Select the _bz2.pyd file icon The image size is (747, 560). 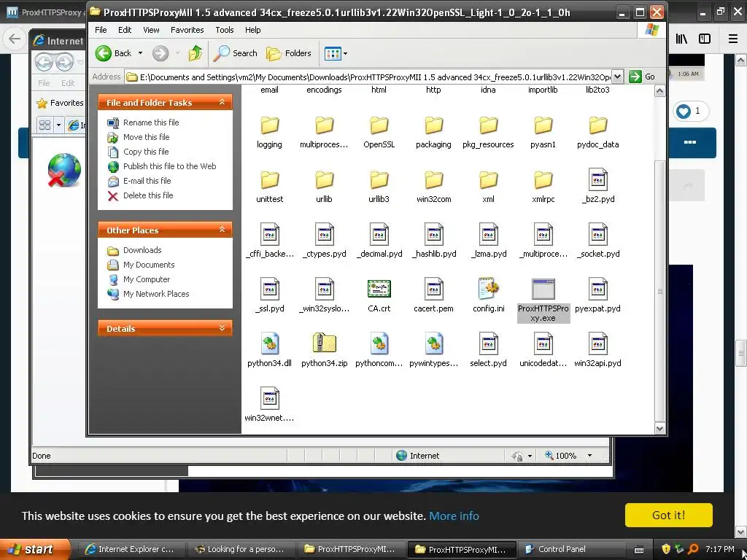click(x=598, y=179)
